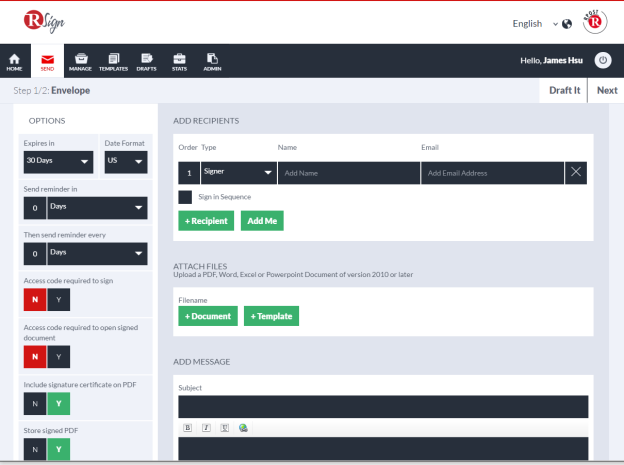Screen dimensions: 624x465
Task: Click the power logout icon
Action: (x=603, y=61)
